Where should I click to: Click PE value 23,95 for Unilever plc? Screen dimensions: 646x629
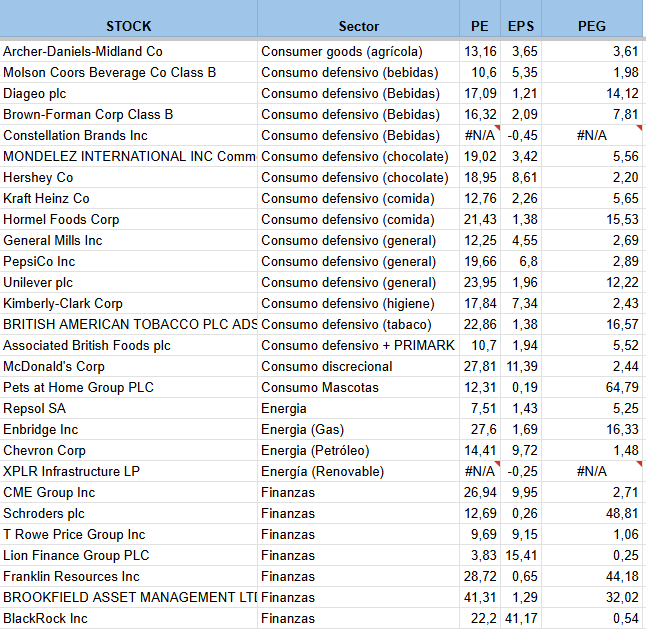coord(480,283)
